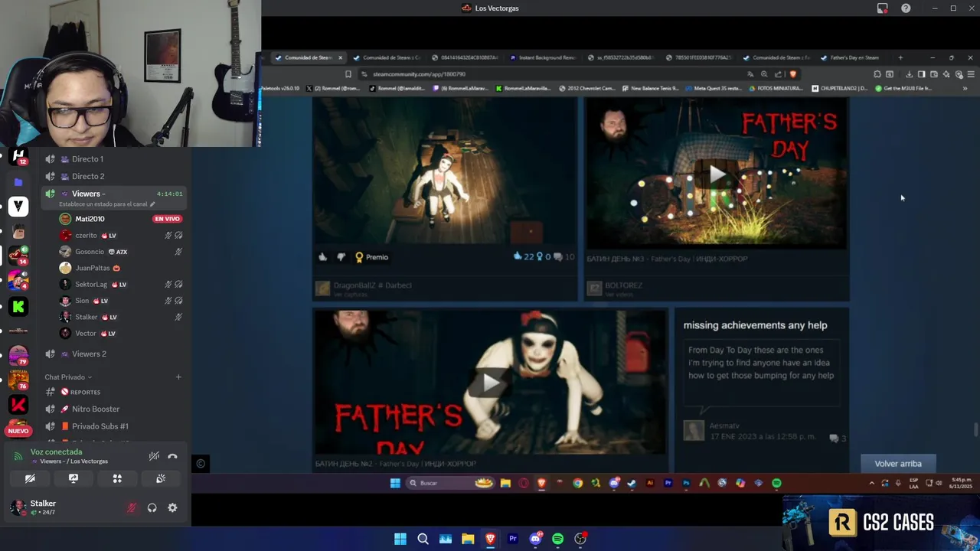Play the Father's Day №3 video
Screen dimensions: 980x551
[x=717, y=174]
